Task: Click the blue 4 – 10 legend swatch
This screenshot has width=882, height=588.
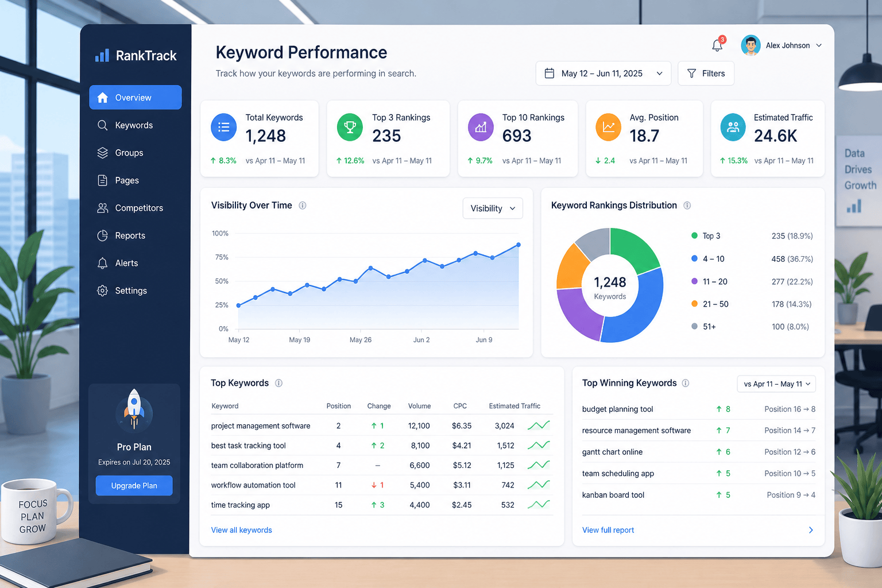Action: point(694,258)
